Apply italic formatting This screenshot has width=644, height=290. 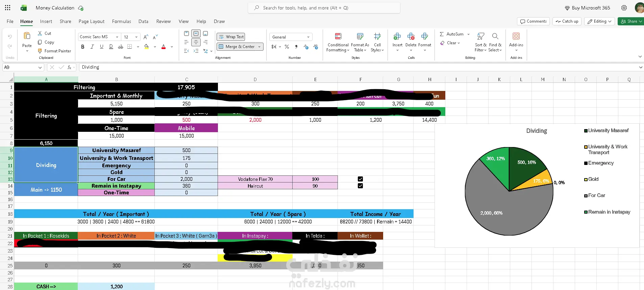coord(92,47)
